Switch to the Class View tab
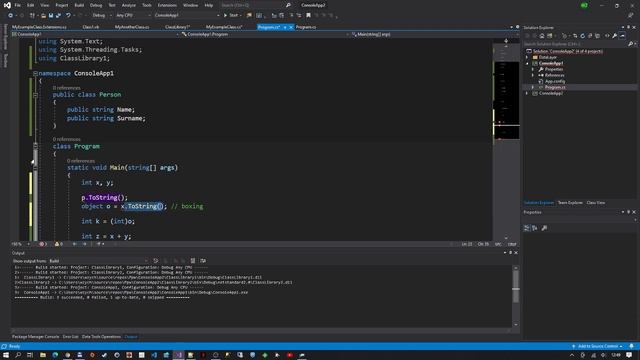 pos(596,203)
